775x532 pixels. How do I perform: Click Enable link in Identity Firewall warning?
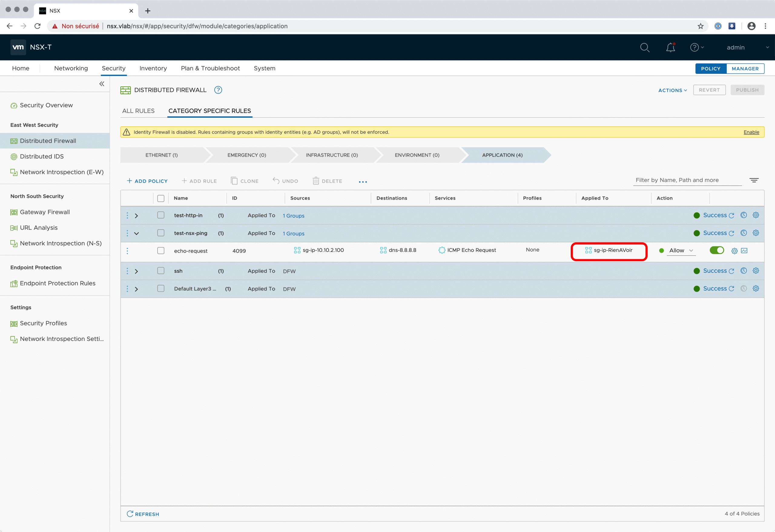751,132
